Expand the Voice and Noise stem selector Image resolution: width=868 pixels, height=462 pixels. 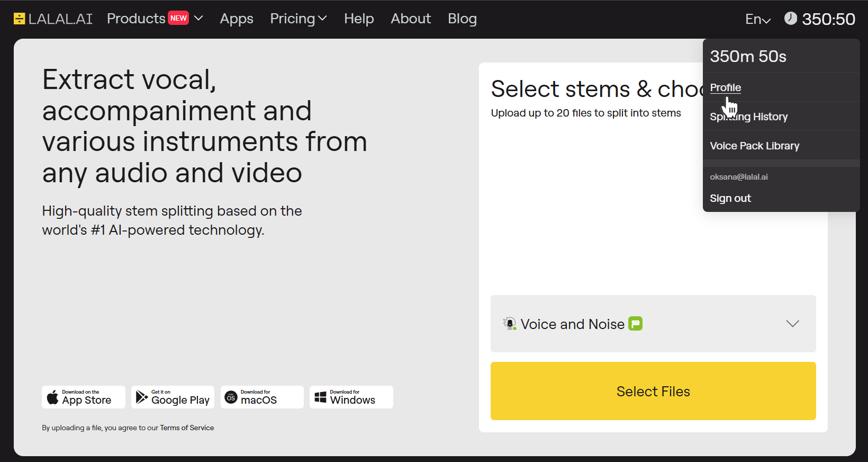[x=792, y=324]
